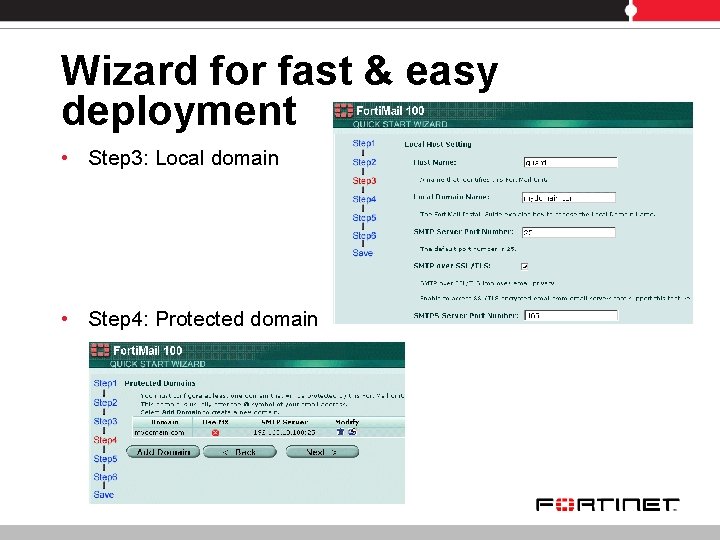Proceed with the Next button

322,452
